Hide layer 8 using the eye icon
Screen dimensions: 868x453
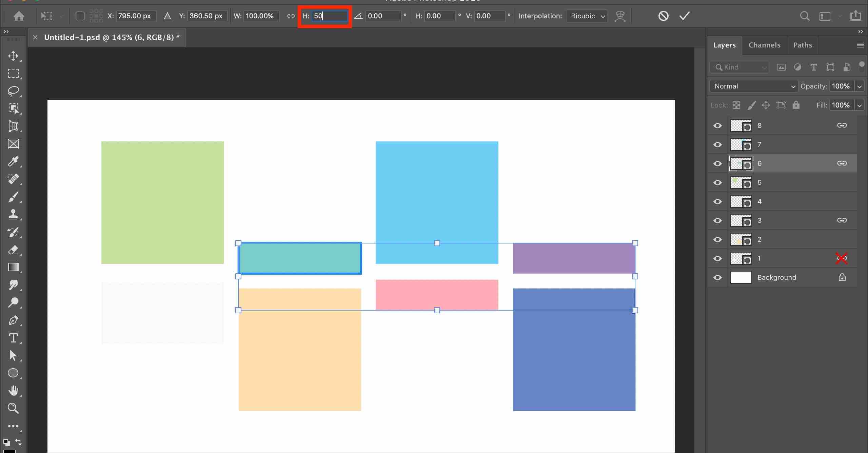[717, 126]
